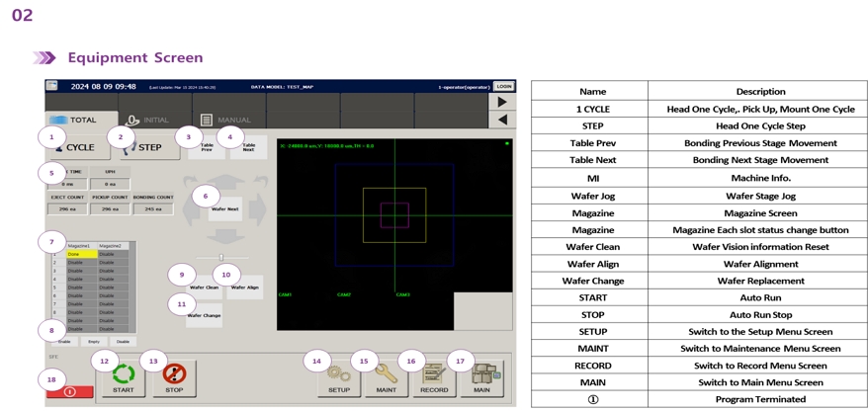
Task: Open the MAINT maintenance screen
Action: click(386, 378)
